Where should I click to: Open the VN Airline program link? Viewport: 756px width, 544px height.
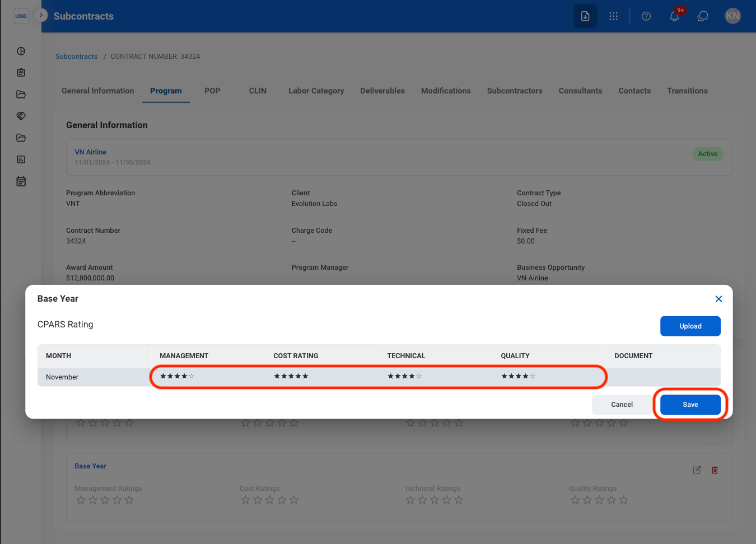90,152
